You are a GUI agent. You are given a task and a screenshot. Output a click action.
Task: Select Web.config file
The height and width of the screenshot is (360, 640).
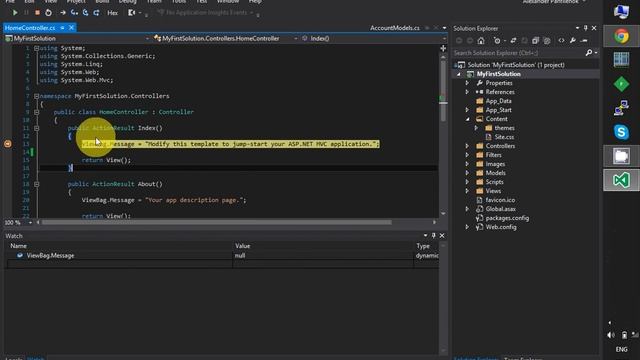coord(501,227)
